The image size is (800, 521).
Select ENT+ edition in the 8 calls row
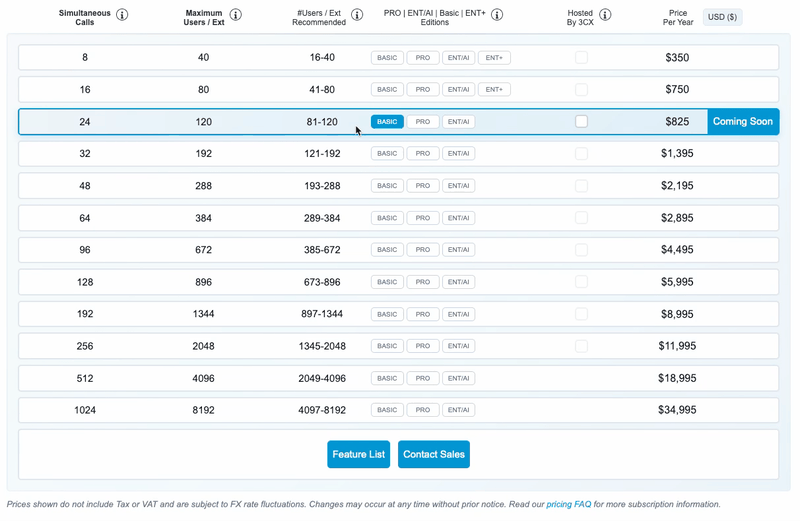[494, 58]
